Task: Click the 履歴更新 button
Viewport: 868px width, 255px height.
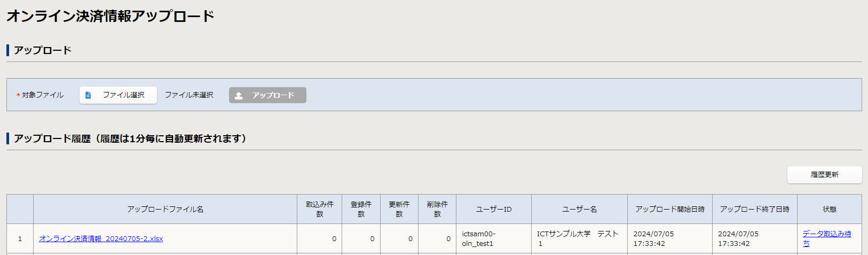Action: point(824,175)
